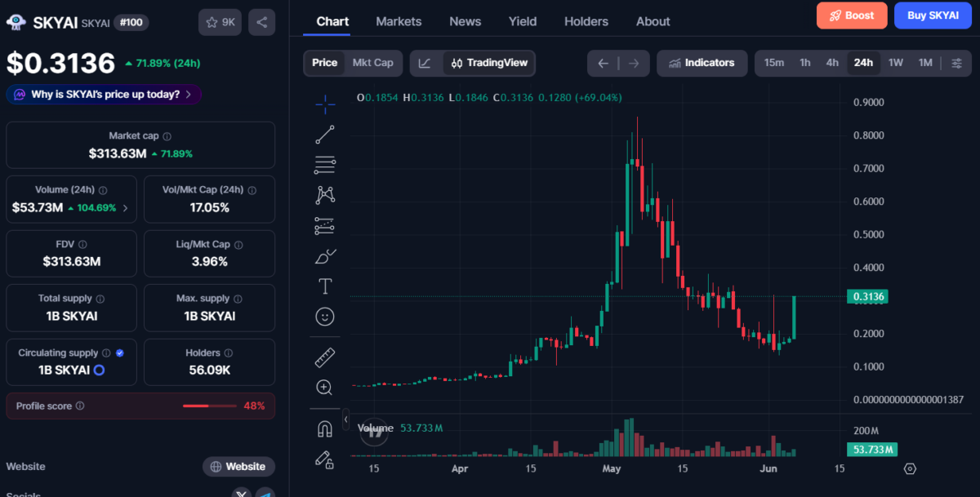This screenshot has height=497, width=980.
Task: Click the 0.3136 current price label
Action: tap(866, 297)
